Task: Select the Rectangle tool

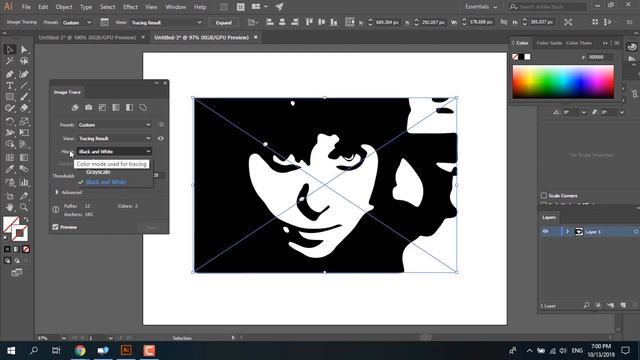Action: point(10,97)
